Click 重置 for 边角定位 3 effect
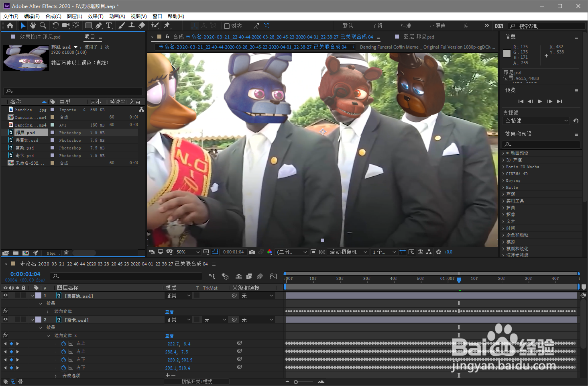Image resolution: width=588 pixels, height=386 pixels. click(x=169, y=335)
